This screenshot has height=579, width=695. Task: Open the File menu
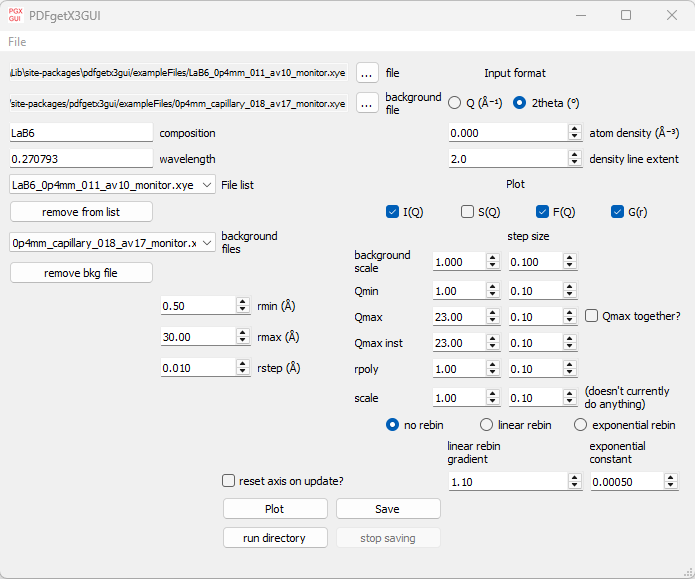(18, 42)
